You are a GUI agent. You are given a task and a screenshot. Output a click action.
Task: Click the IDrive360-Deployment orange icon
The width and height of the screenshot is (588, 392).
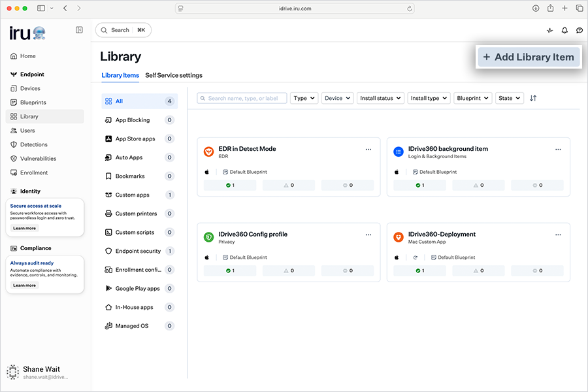399,237
